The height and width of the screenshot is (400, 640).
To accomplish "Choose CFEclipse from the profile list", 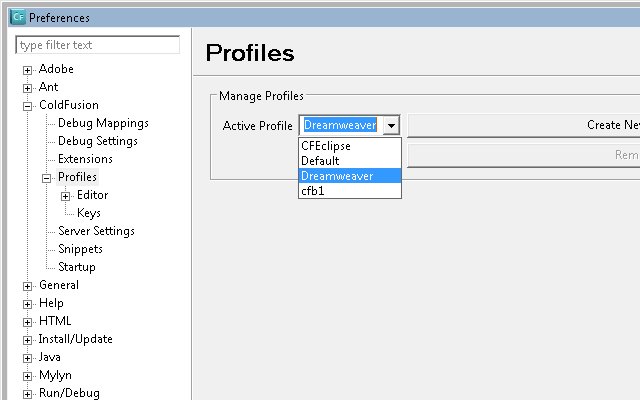I will point(350,146).
